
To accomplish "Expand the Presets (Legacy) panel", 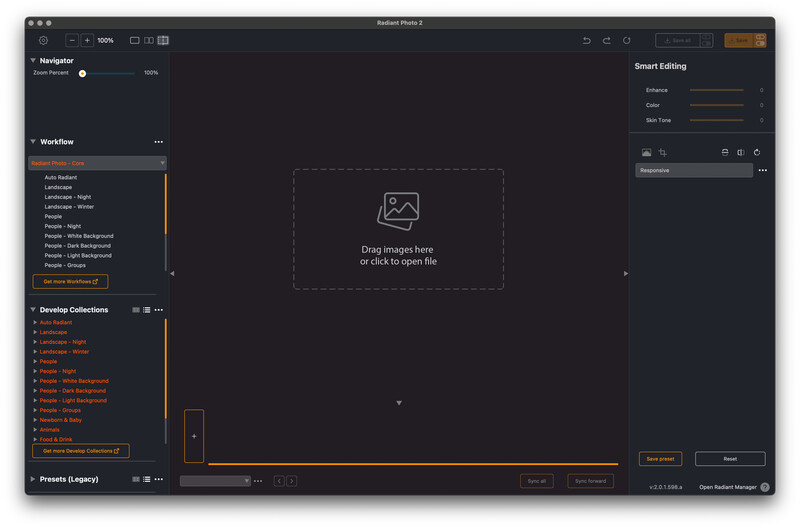I will [33, 479].
